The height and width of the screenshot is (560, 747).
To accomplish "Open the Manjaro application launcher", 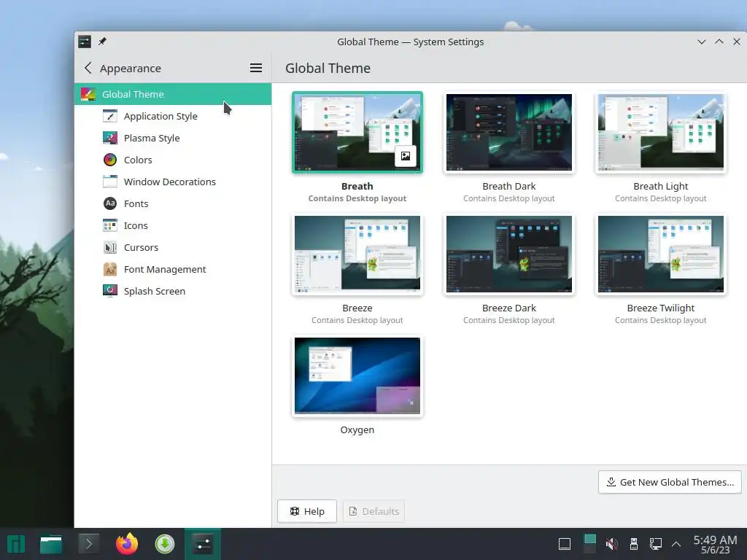I will click(x=16, y=544).
